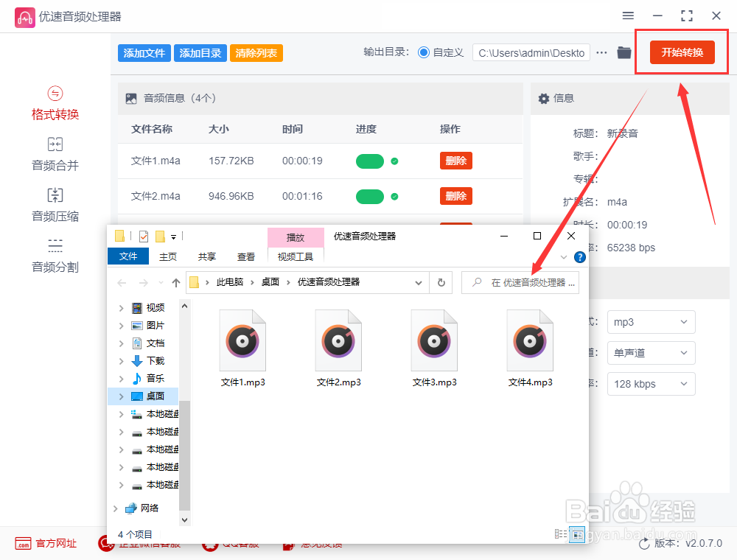Open the mp3 format dropdown

pyautogui.click(x=651, y=322)
